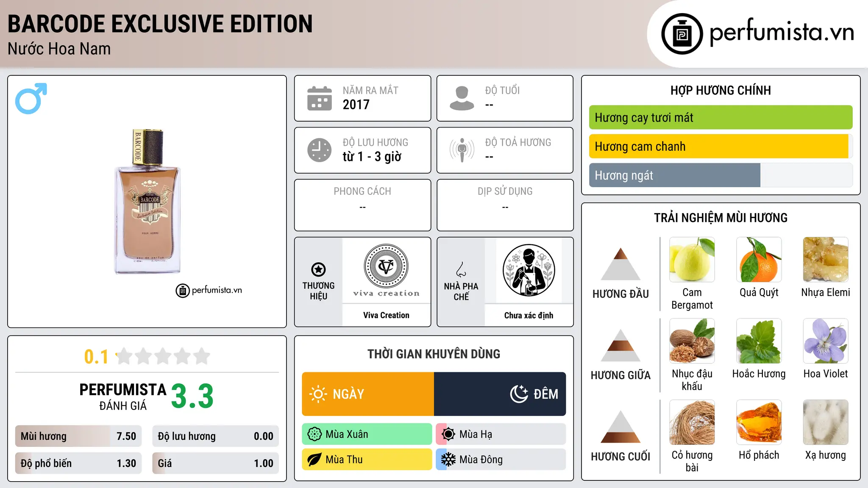
Task: Select the Mùa Đông season bar
Action: tap(501, 460)
